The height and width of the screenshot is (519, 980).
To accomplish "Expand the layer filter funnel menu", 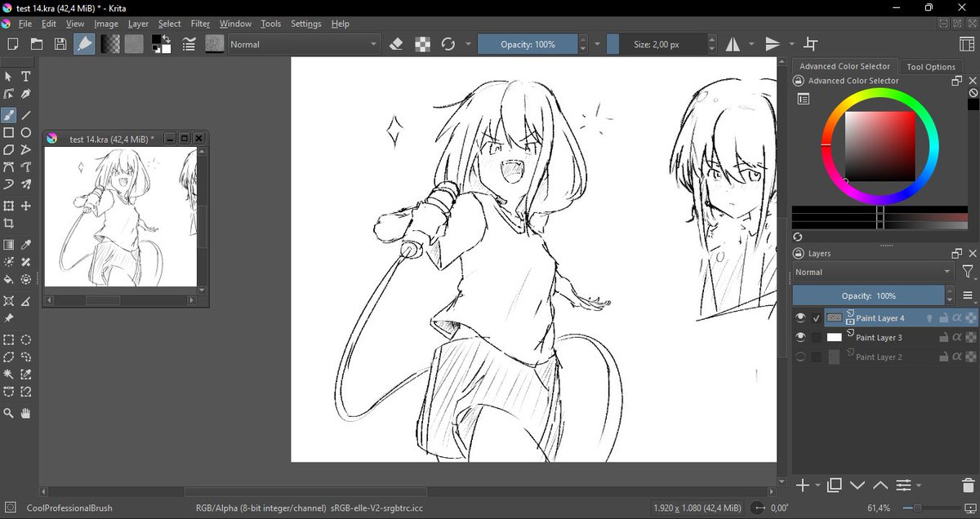I will click(968, 272).
